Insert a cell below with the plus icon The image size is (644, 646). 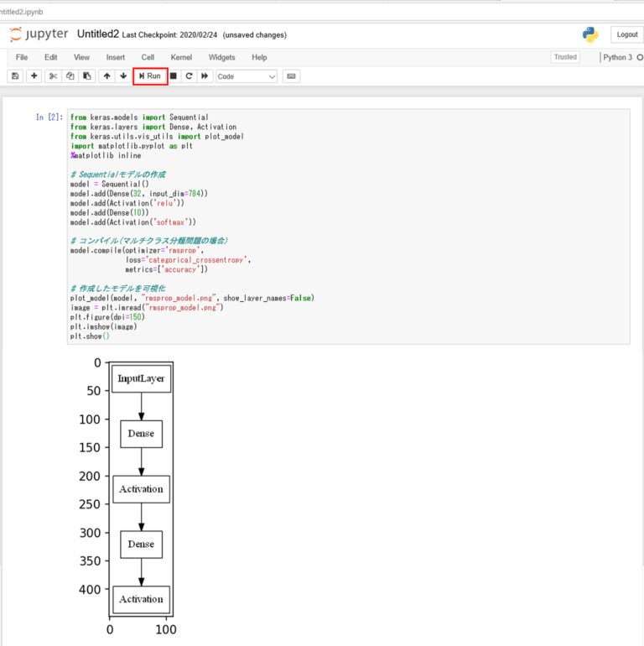click(x=34, y=76)
